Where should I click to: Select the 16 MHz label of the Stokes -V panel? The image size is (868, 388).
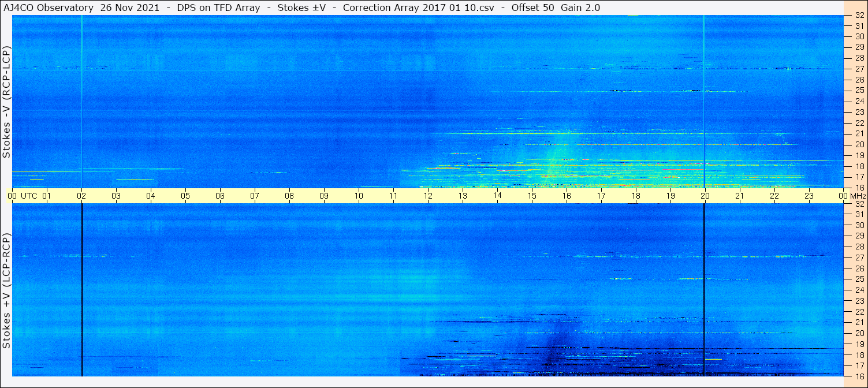click(x=859, y=187)
